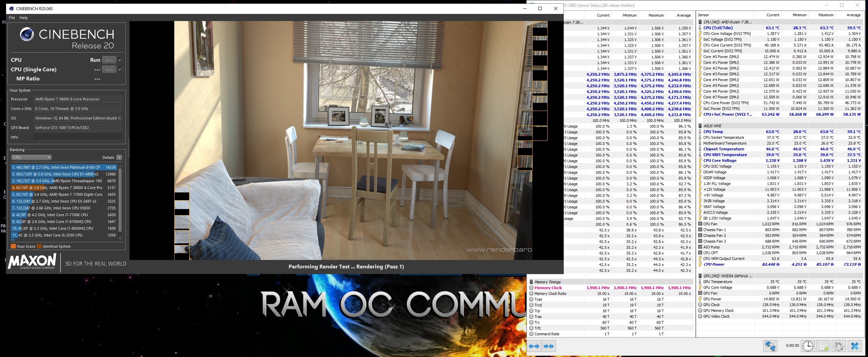Click the GPU Clock round icon
Viewport: 868px width, 357px height.
(x=700, y=305)
